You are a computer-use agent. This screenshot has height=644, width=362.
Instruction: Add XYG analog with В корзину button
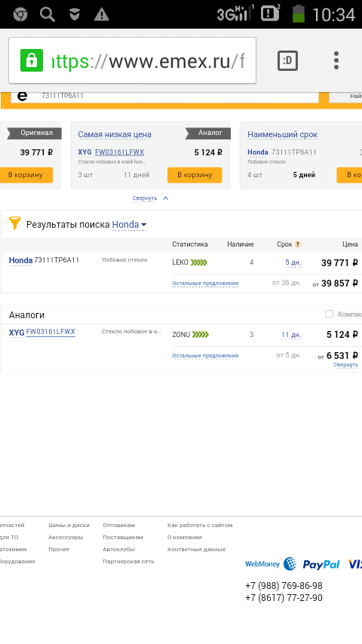tap(195, 175)
